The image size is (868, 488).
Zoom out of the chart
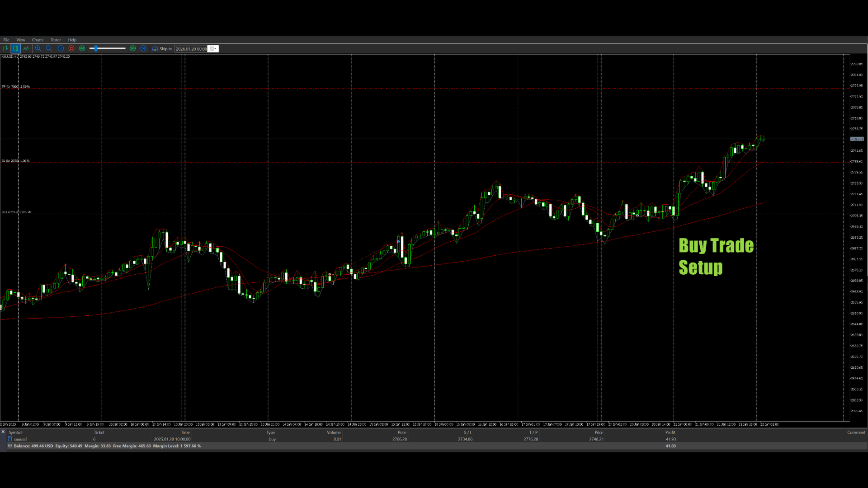click(49, 48)
